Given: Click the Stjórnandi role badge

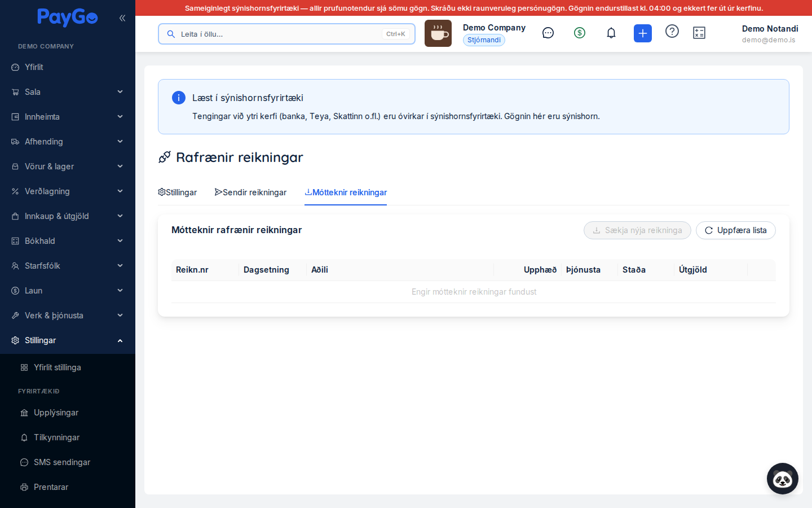Looking at the screenshot, I should coord(484,40).
